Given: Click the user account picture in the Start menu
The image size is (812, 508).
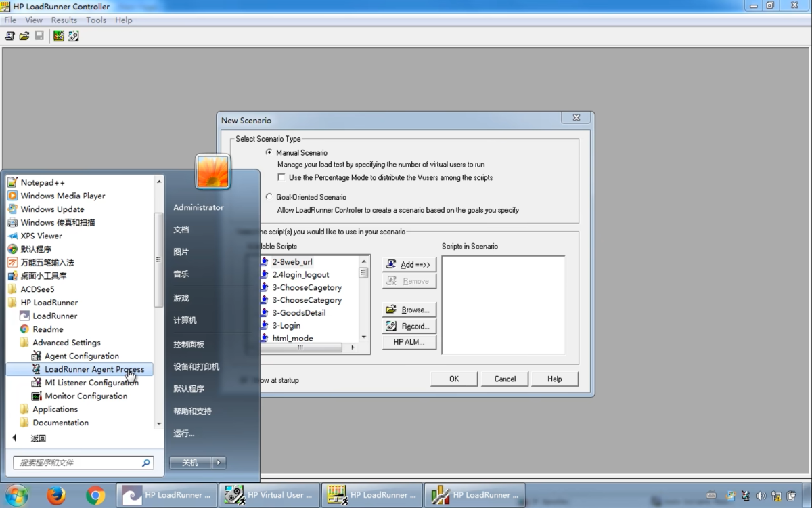Looking at the screenshot, I should pos(213,171).
